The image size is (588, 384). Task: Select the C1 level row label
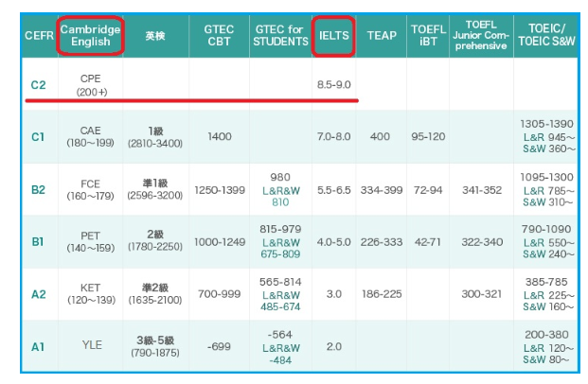38,137
